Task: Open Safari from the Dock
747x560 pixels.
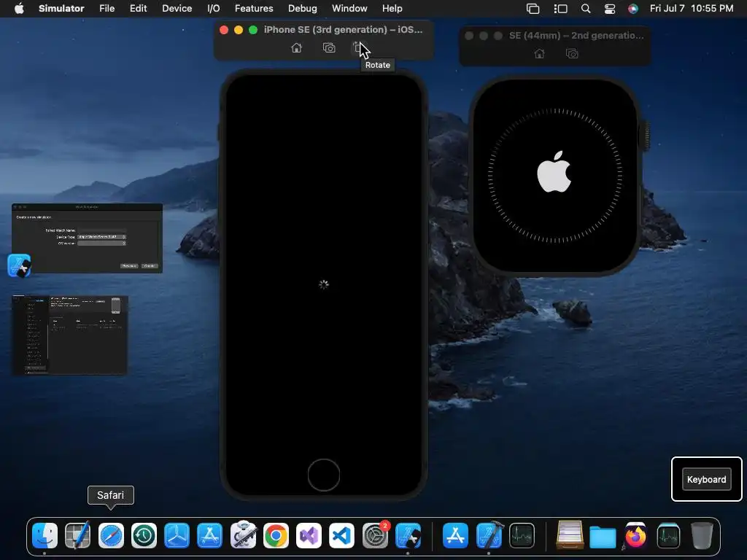Action: 111,536
